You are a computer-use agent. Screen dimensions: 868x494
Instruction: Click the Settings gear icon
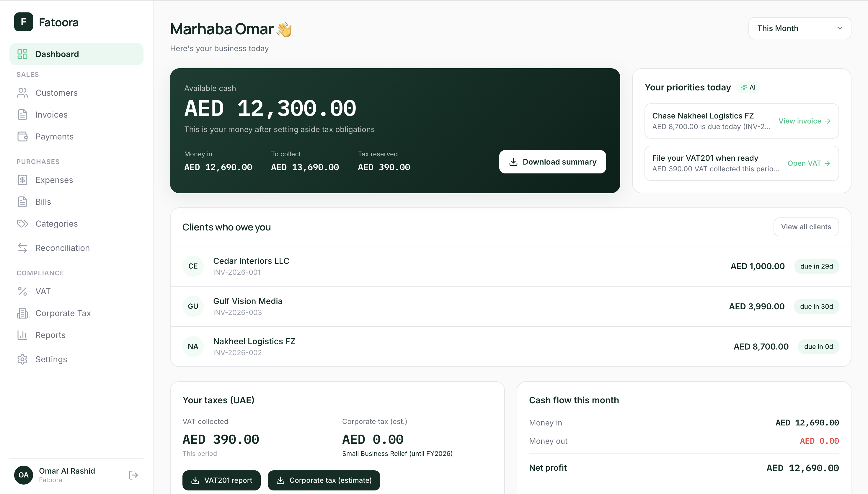(x=22, y=359)
